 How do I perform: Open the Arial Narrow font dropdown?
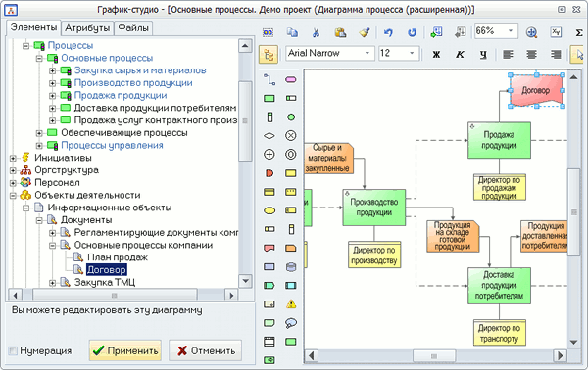click(x=367, y=53)
